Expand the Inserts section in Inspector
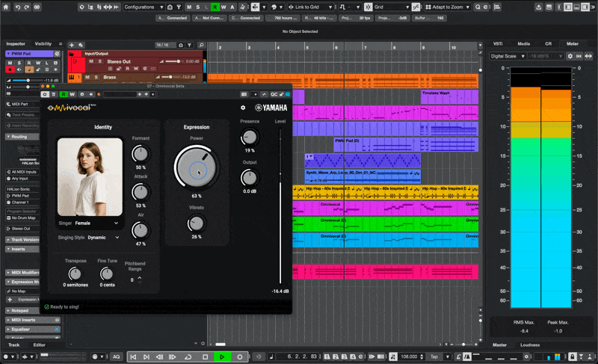 19,249
